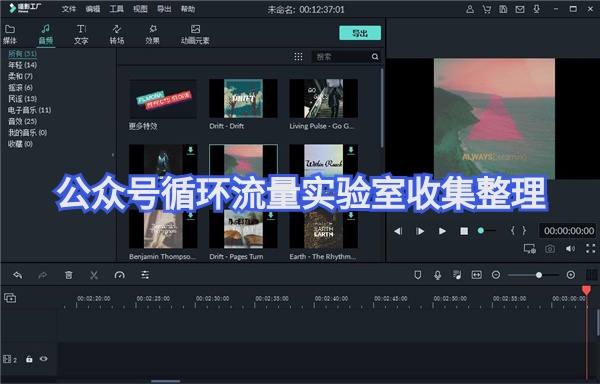
Task: Open the 工具 menu
Action: (x=116, y=9)
